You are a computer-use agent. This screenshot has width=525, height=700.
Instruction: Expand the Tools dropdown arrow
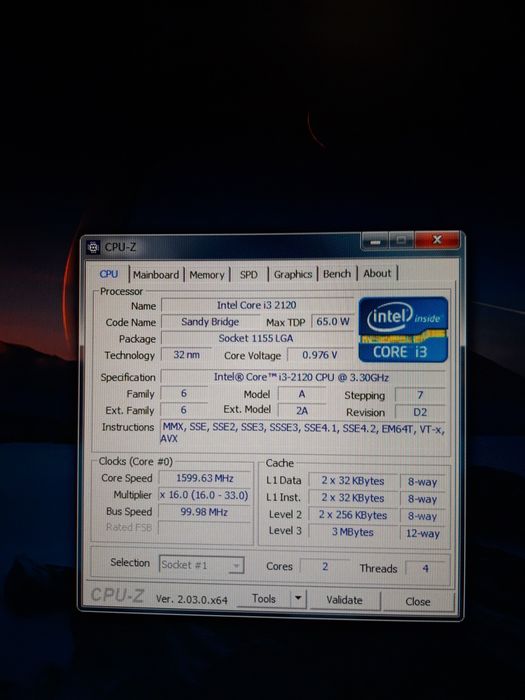tap(298, 599)
